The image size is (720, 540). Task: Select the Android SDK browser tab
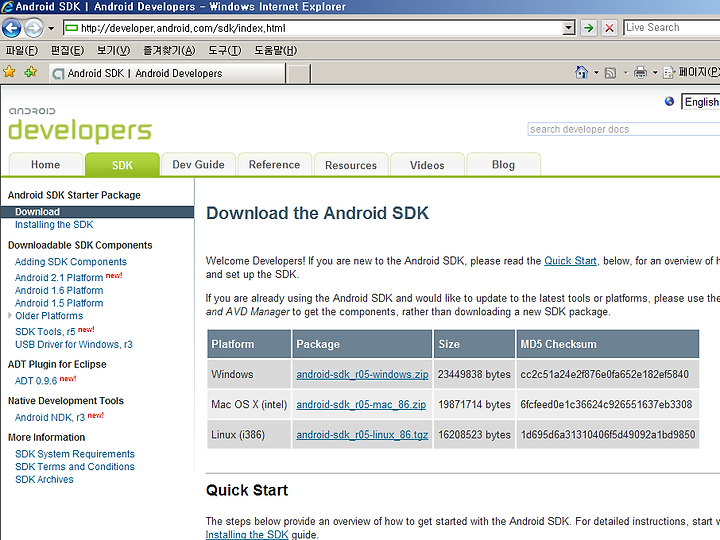tap(167, 73)
